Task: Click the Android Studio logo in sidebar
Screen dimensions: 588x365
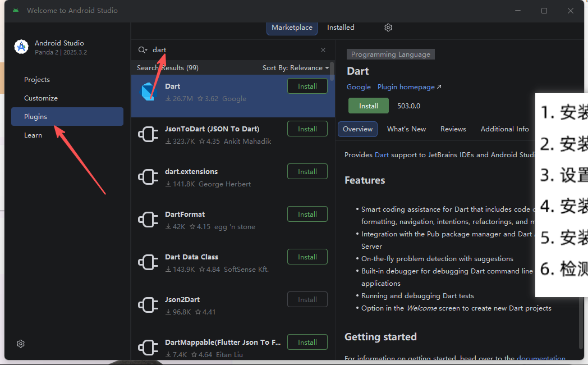Action: coord(21,47)
